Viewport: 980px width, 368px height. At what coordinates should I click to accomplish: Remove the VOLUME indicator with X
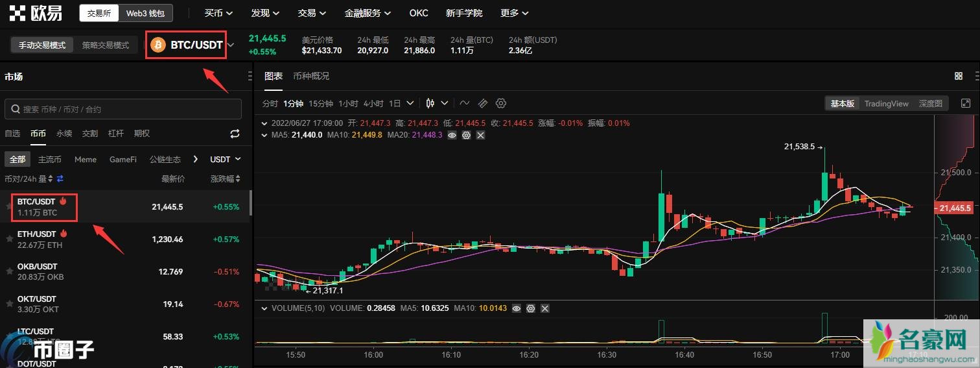click(544, 308)
